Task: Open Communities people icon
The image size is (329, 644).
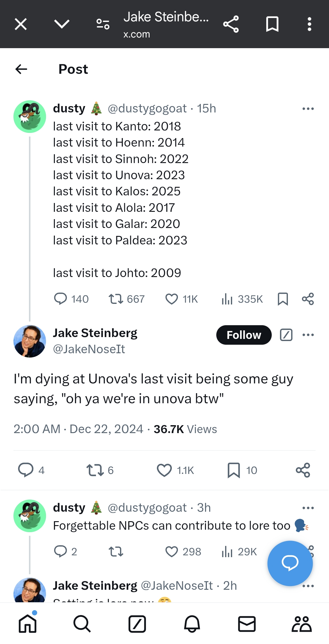Action: pyautogui.click(x=301, y=624)
